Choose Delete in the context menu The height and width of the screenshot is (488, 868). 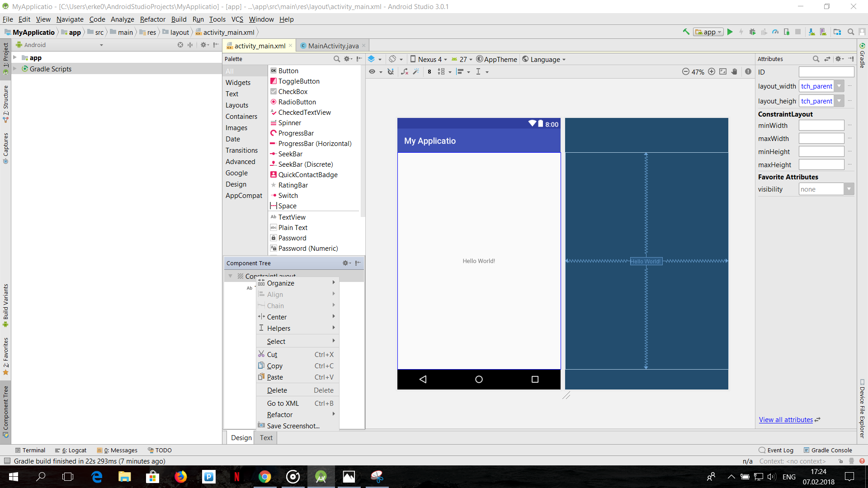[297, 390]
